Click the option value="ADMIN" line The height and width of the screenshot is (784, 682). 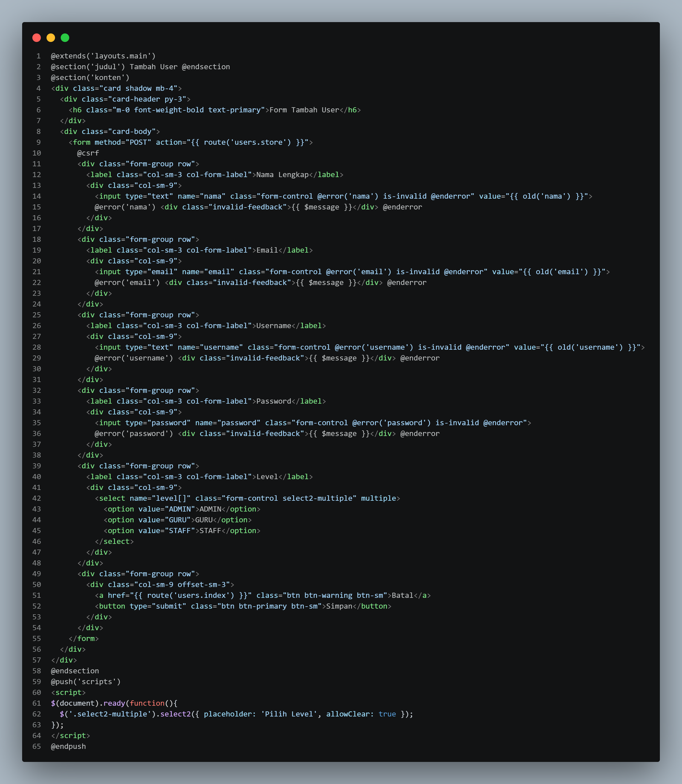point(182,509)
